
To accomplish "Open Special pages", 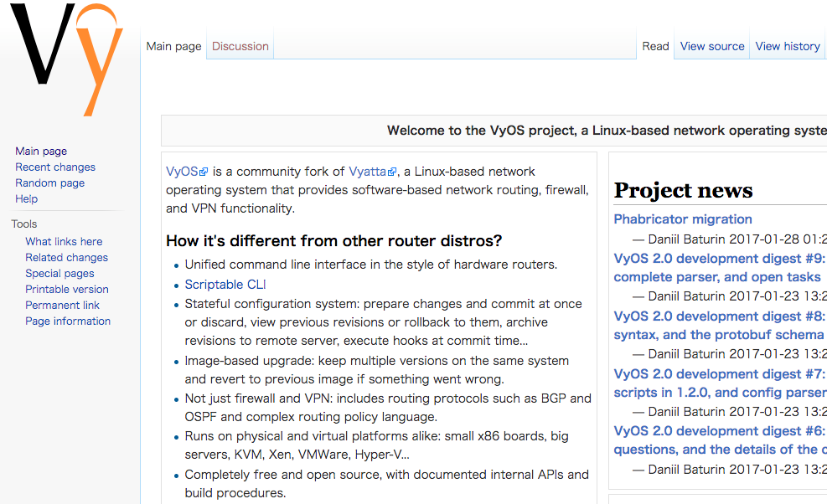I will coord(59,274).
